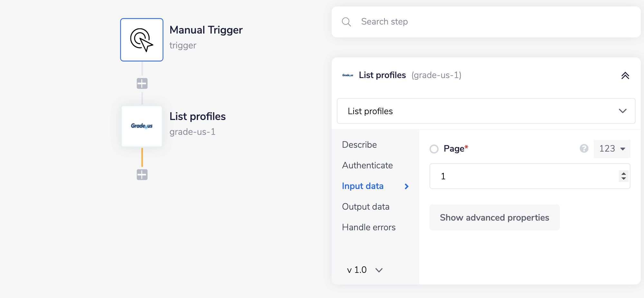This screenshot has height=298, width=644.
Task: Click into the Search step field
Action: coord(496,22)
